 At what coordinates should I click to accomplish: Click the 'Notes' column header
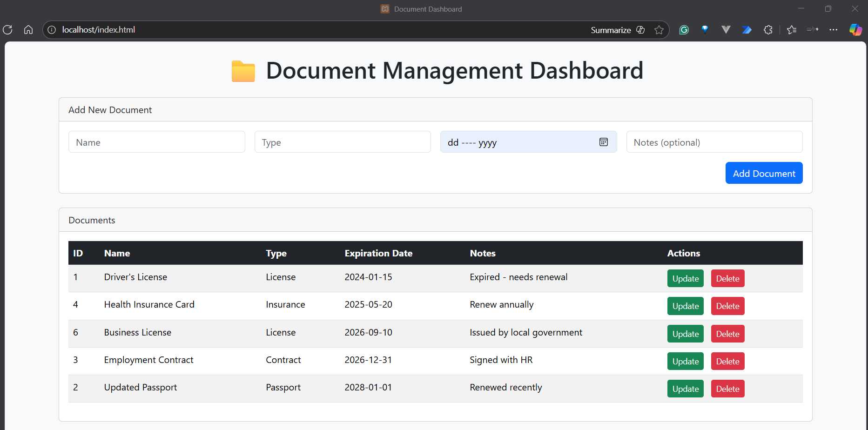coord(483,253)
